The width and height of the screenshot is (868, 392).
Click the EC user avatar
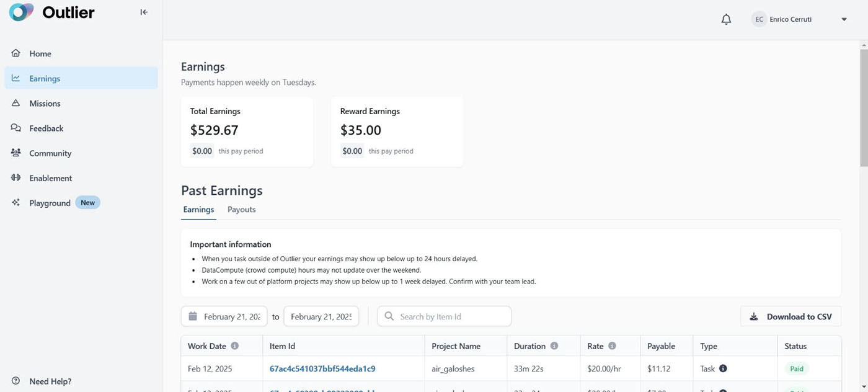pos(759,20)
